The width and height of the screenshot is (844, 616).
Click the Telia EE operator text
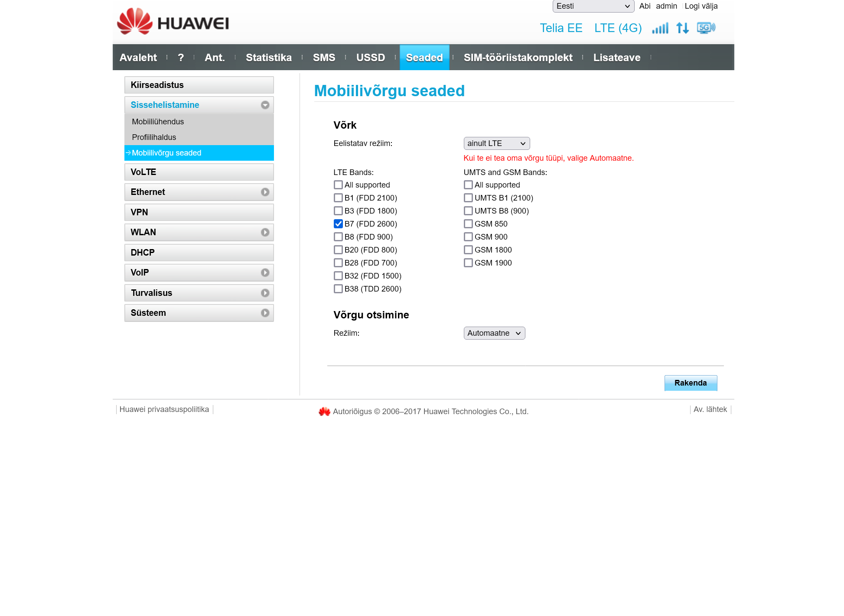click(561, 28)
